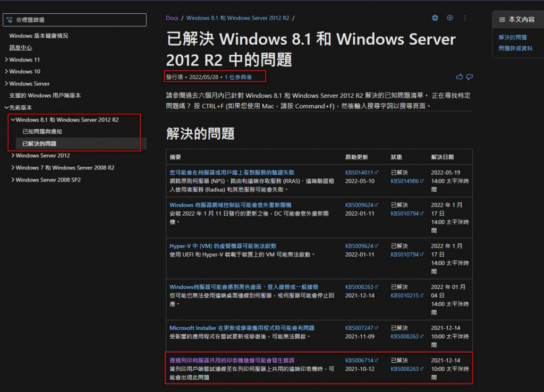Click the 2022/05/28 publish date text
This screenshot has width=544, height=392.
tap(203, 77)
